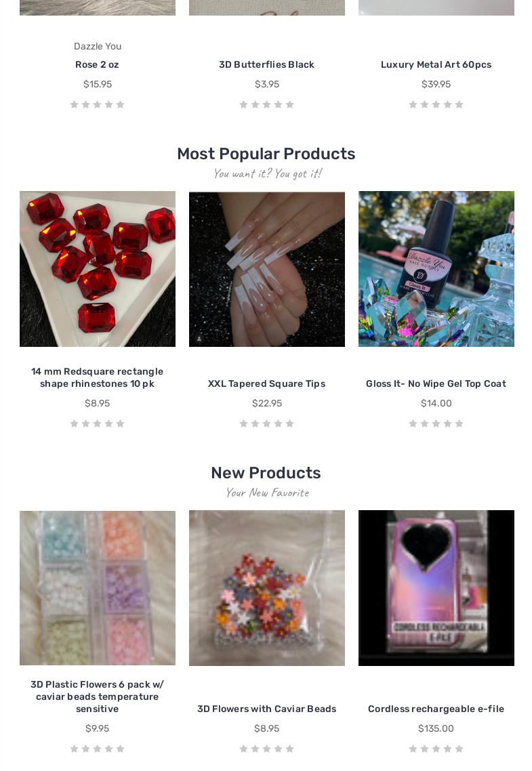
Task: Click first rating star under 3D Butterflies Black
Action: coord(243,104)
